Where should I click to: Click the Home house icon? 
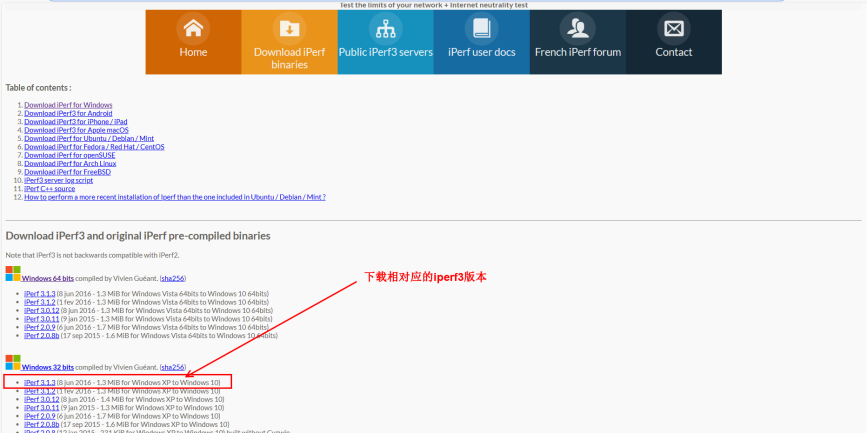(193, 28)
